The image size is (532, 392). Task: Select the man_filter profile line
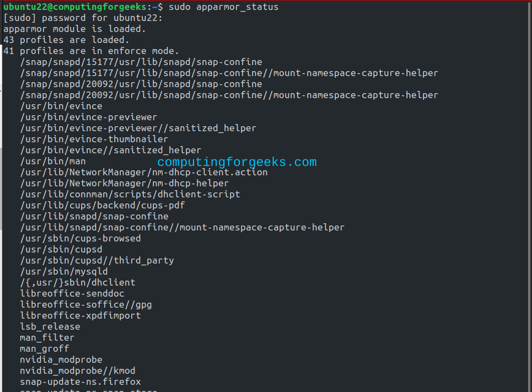tap(47, 337)
